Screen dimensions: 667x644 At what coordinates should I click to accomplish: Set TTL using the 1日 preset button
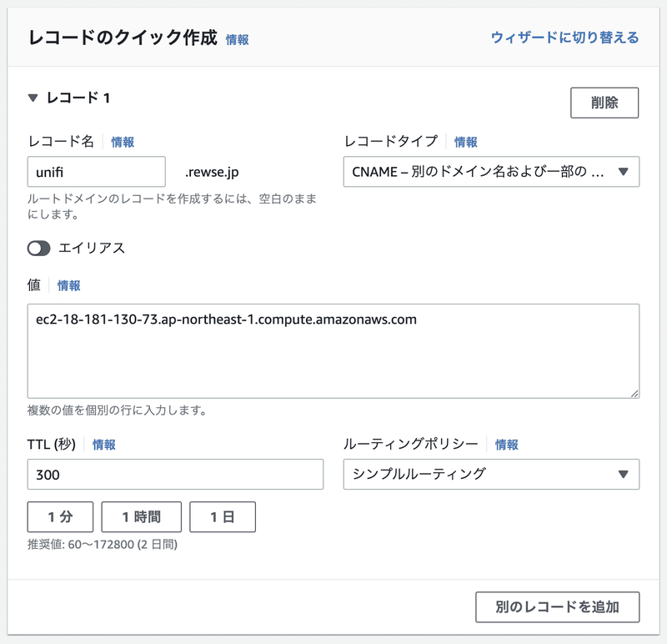pos(222,516)
